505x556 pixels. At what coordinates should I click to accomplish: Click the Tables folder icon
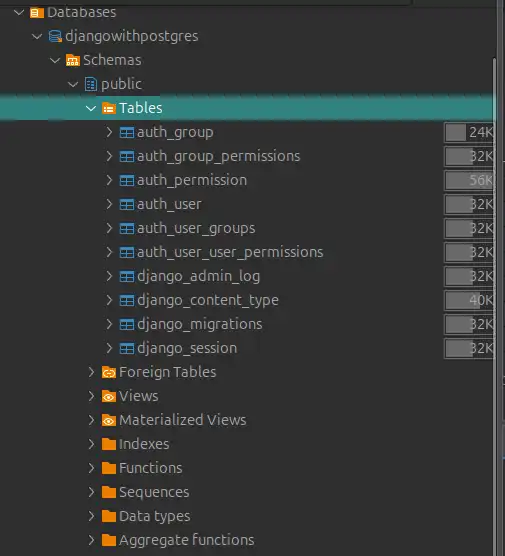coord(109,108)
